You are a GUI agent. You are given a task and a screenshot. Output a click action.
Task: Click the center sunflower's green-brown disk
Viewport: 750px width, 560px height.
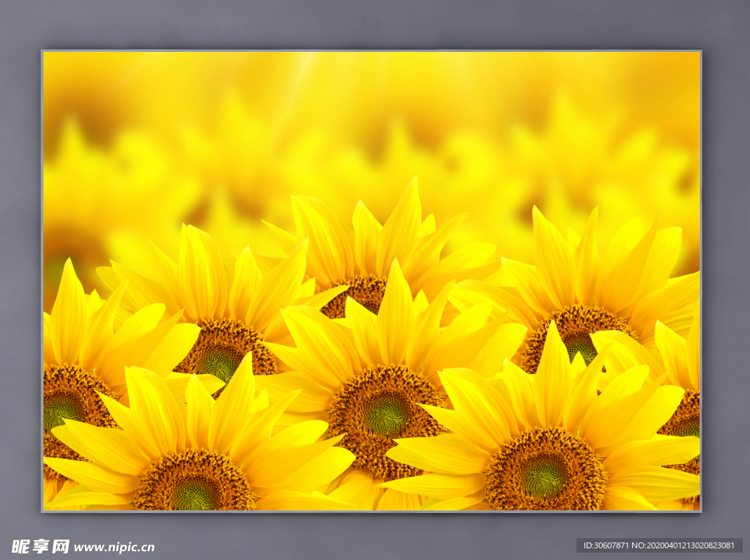[x=385, y=412]
